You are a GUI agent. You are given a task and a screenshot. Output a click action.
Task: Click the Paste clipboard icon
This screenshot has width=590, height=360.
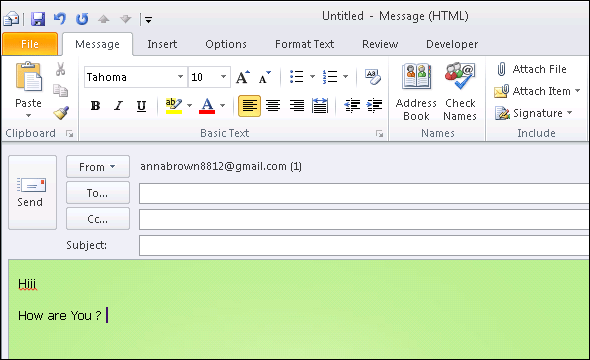coord(29,77)
